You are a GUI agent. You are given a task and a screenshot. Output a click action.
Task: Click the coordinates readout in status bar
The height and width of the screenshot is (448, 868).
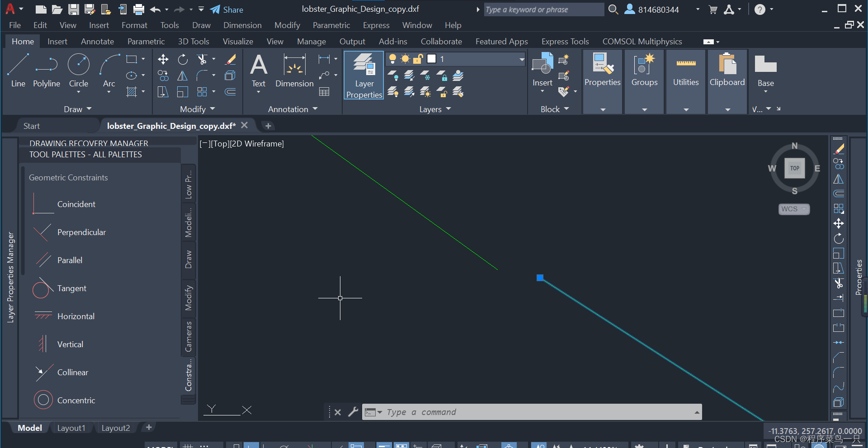click(x=816, y=431)
